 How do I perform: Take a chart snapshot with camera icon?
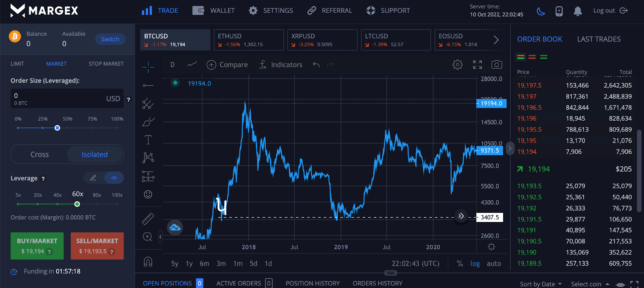coord(497,64)
